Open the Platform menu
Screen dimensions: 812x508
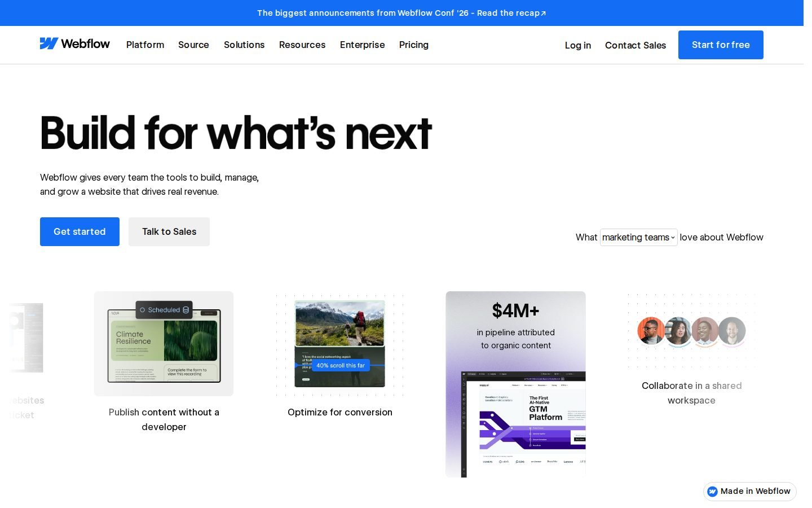coord(145,45)
